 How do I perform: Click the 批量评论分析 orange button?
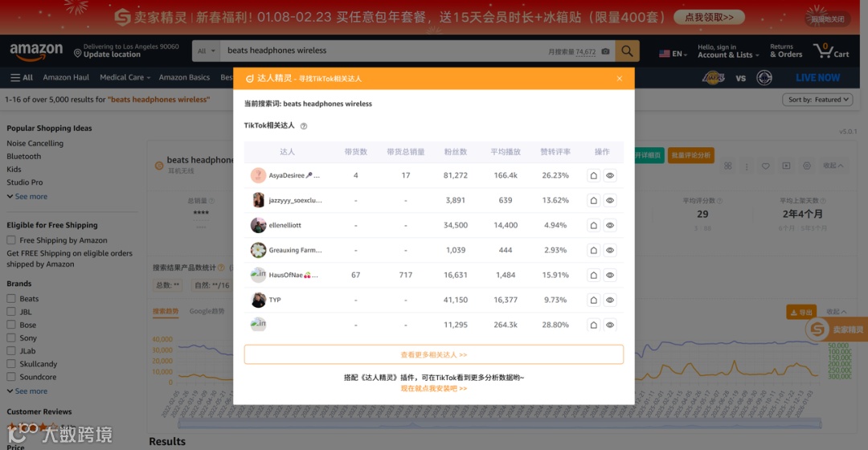pyautogui.click(x=691, y=156)
